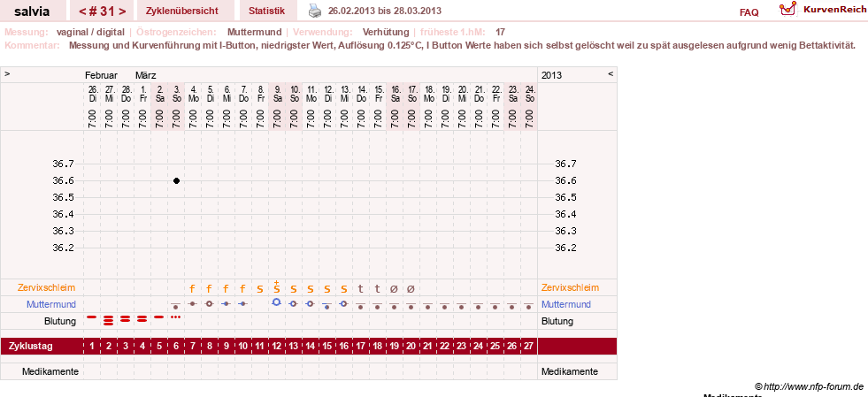Click the bleeding marker on cycle day 4

(142, 318)
